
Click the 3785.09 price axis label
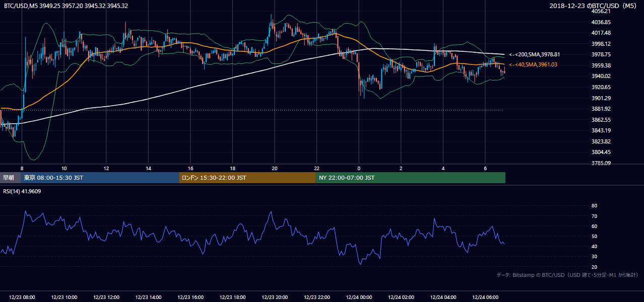601,163
